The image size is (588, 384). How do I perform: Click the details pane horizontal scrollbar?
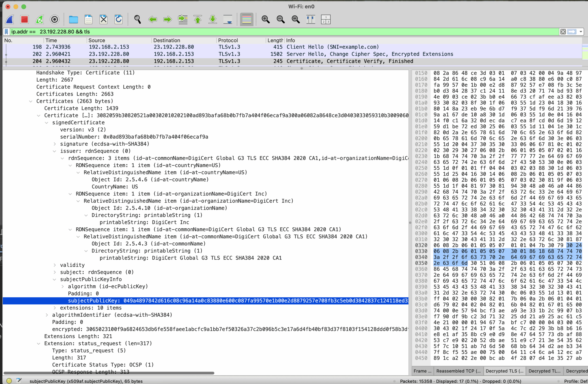(109, 373)
